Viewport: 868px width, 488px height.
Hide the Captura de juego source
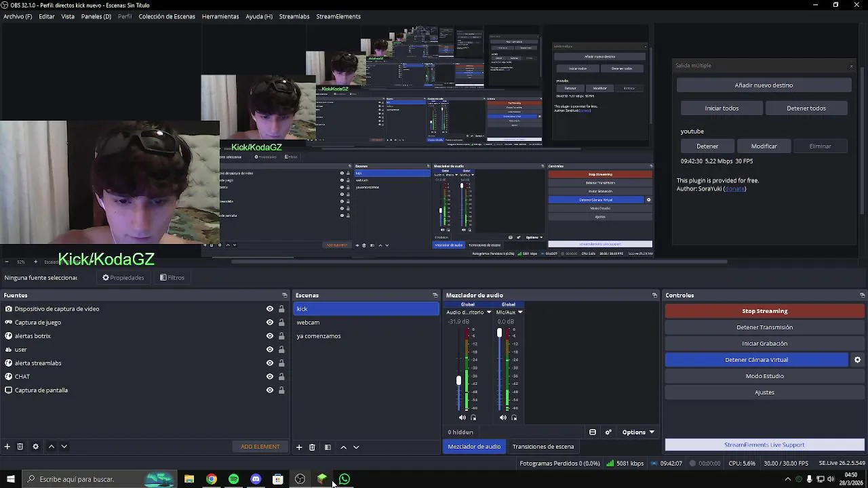click(x=270, y=323)
